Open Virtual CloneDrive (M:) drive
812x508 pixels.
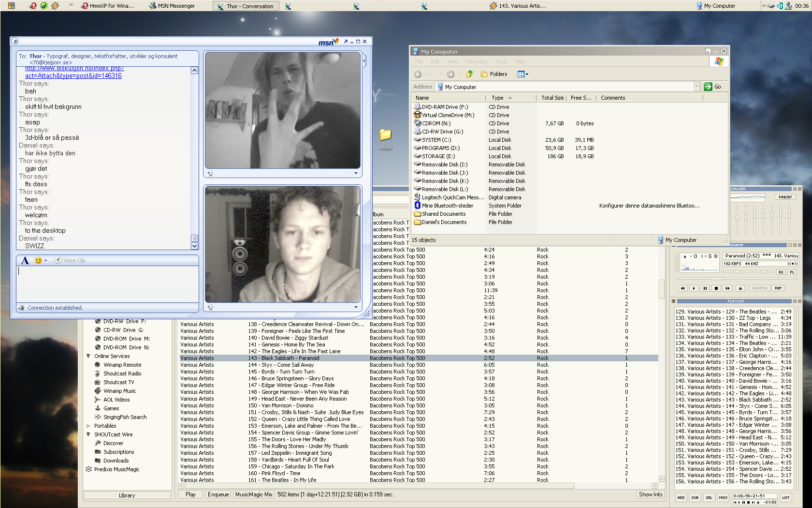[x=448, y=115]
